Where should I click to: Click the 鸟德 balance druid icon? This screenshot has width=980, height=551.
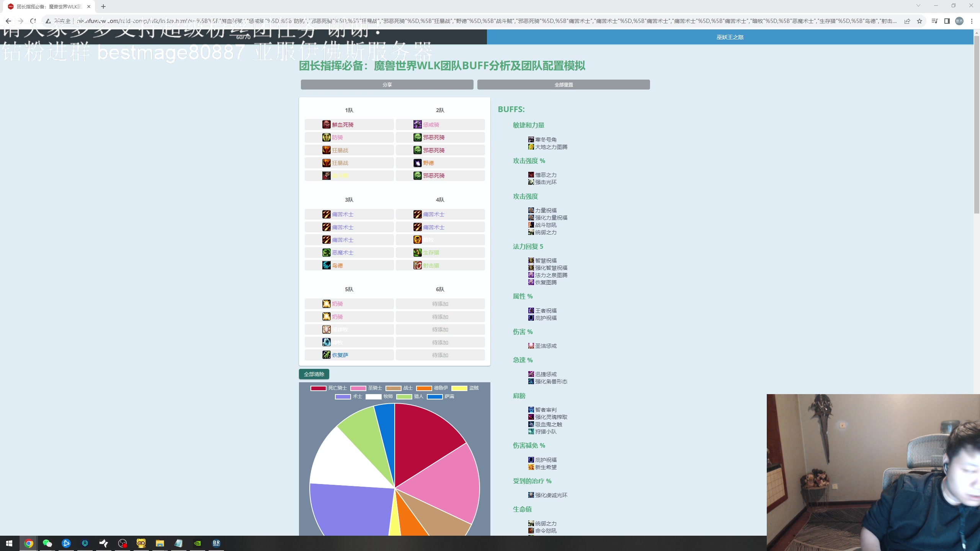[x=326, y=266]
